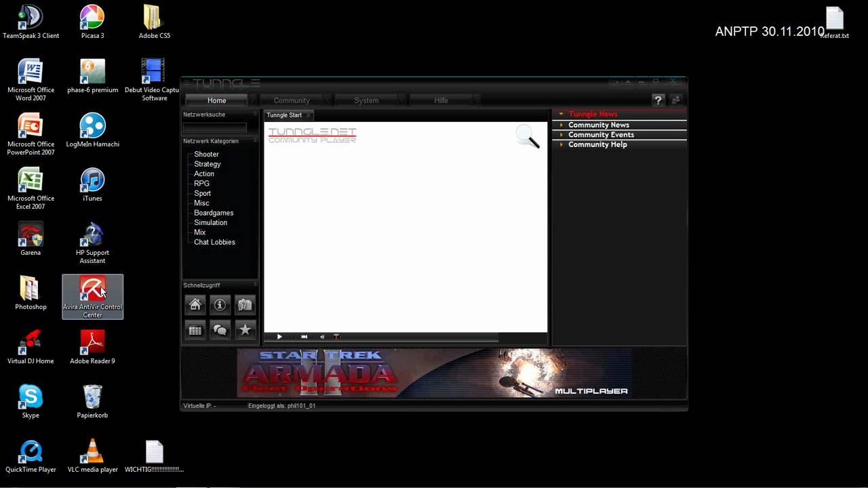
Task: Select the Simulation network category
Action: [210, 222]
